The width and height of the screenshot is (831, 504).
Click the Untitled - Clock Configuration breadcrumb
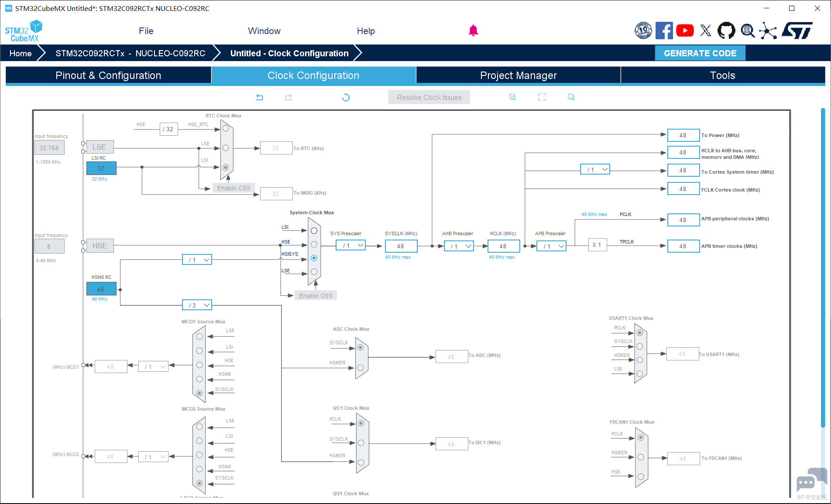(289, 53)
